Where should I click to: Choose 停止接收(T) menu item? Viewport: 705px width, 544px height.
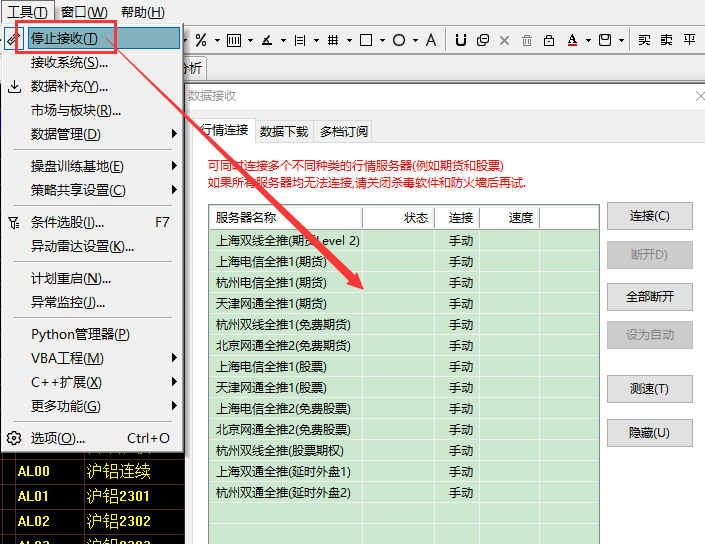pos(104,38)
